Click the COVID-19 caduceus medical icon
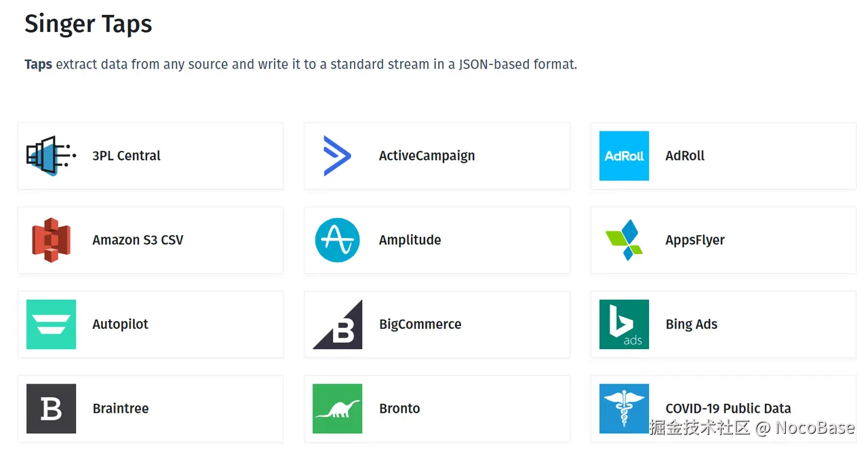The height and width of the screenshot is (450, 868). coord(624,409)
